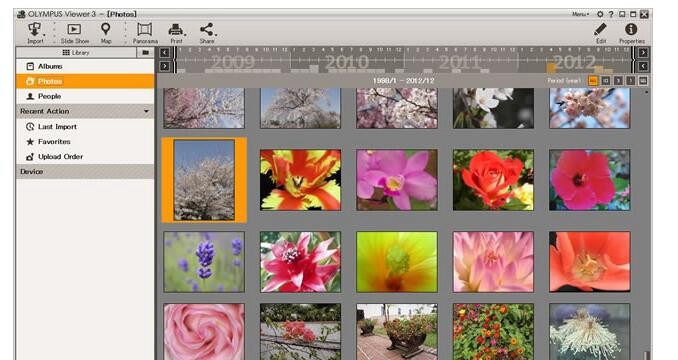Open Favorites in the sidebar
Image resolution: width=678 pixels, height=360 pixels.
tap(85, 141)
